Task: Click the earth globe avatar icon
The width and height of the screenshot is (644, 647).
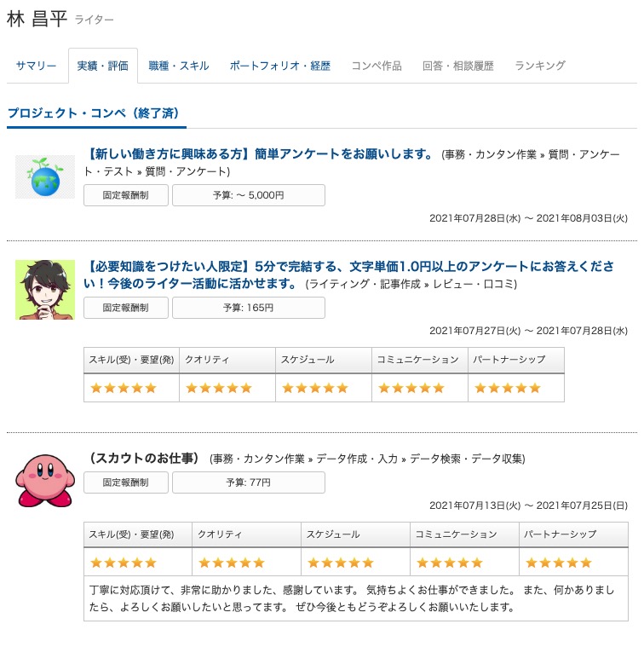Action: [x=45, y=176]
